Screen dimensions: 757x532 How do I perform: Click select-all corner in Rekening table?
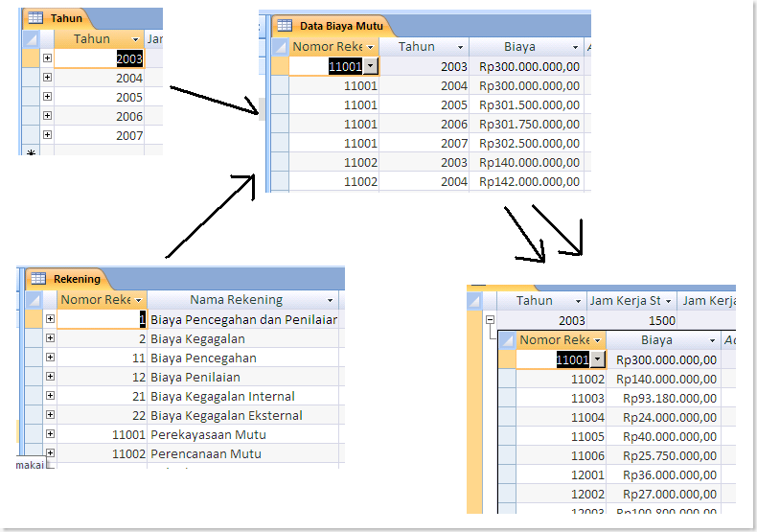[x=34, y=299]
